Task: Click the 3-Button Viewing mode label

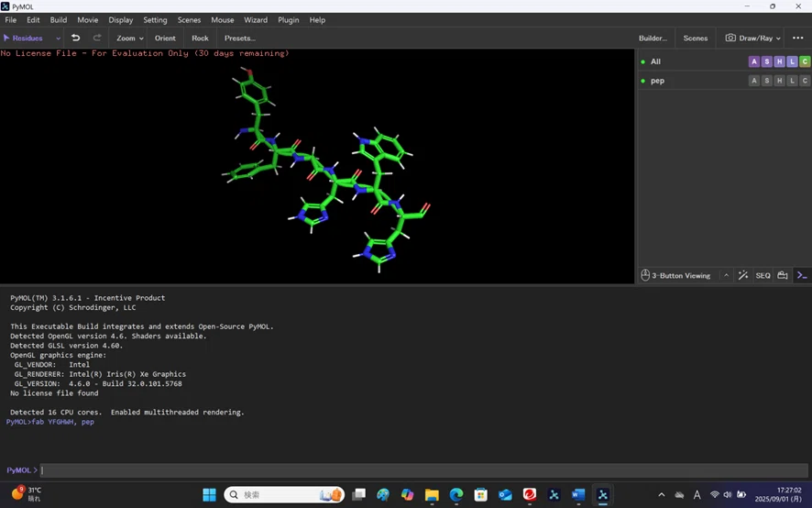Action: pyautogui.click(x=681, y=275)
